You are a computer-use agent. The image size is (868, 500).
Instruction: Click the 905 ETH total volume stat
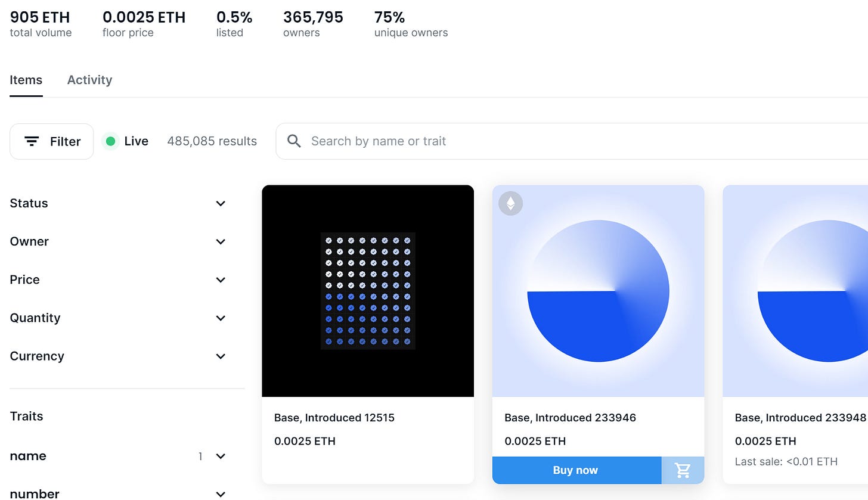[x=41, y=24]
